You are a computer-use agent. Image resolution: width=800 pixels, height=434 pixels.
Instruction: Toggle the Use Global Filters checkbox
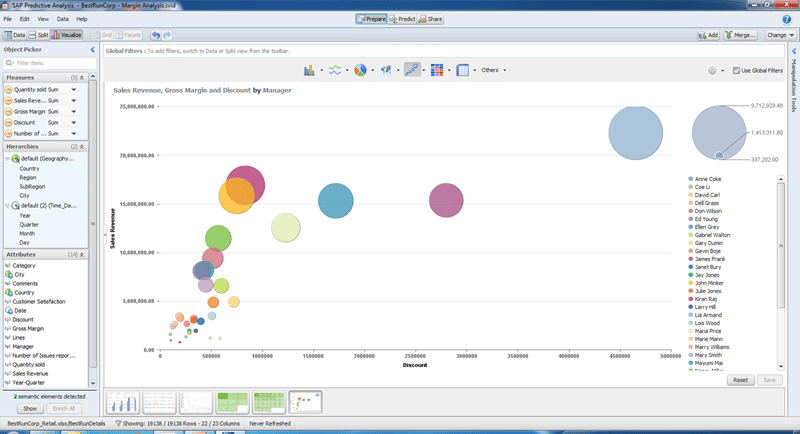[x=735, y=71]
